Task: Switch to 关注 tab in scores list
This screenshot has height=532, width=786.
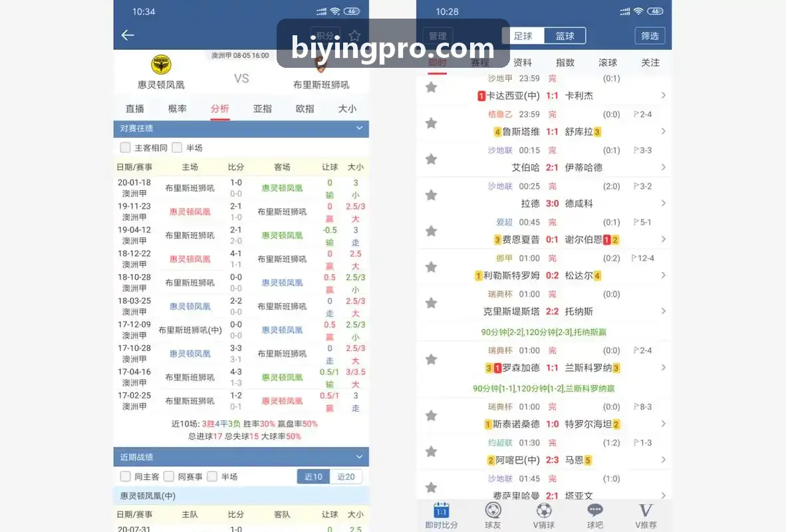Action: tap(650, 63)
